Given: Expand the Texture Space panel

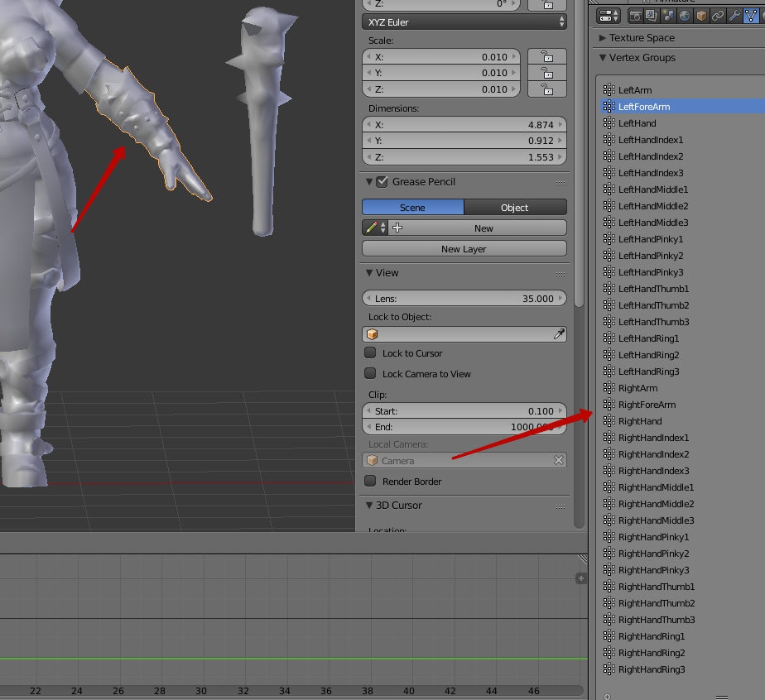Looking at the screenshot, I should pyautogui.click(x=603, y=37).
